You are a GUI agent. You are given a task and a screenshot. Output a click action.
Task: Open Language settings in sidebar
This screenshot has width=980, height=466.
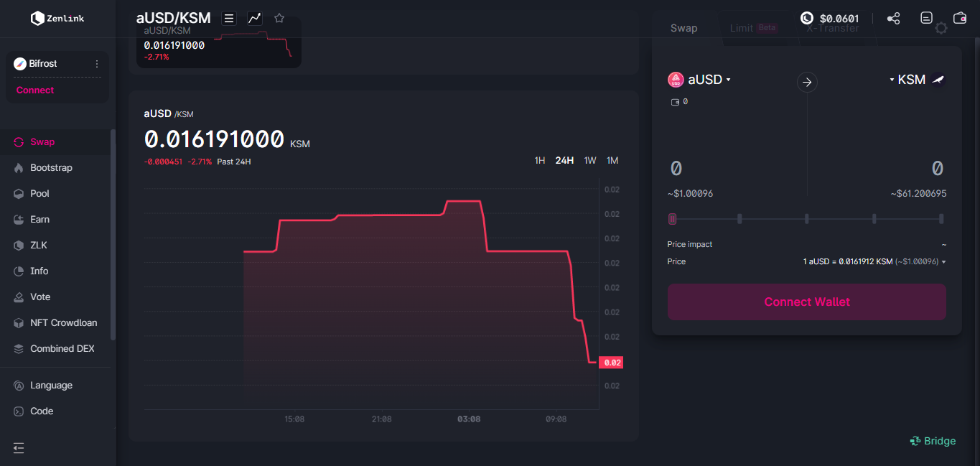coord(56,385)
